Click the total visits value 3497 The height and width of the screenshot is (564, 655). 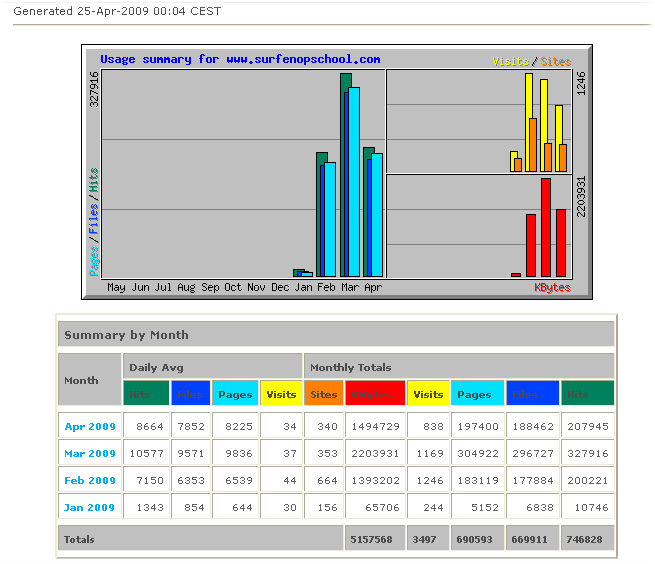[424, 539]
